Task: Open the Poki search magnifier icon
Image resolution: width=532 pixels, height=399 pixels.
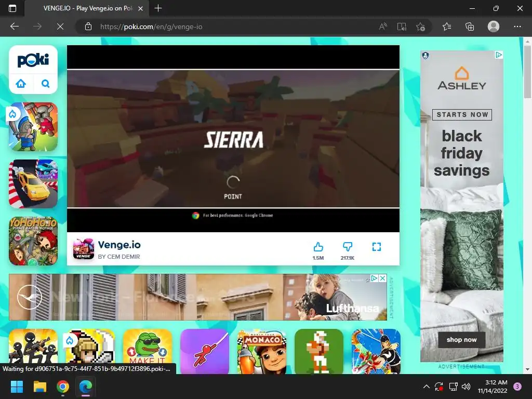Action: click(46, 84)
